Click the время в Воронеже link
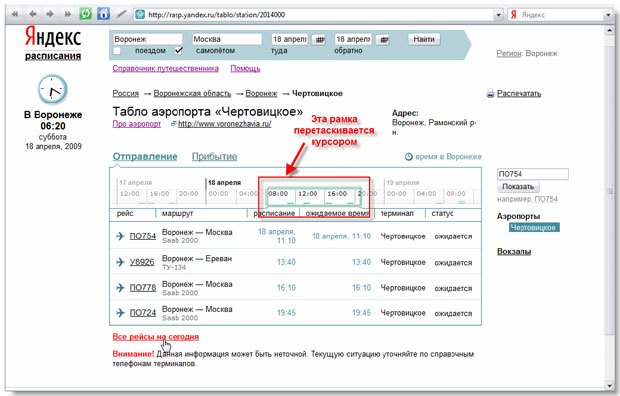Viewport: 620px width, 396px height. click(448, 157)
